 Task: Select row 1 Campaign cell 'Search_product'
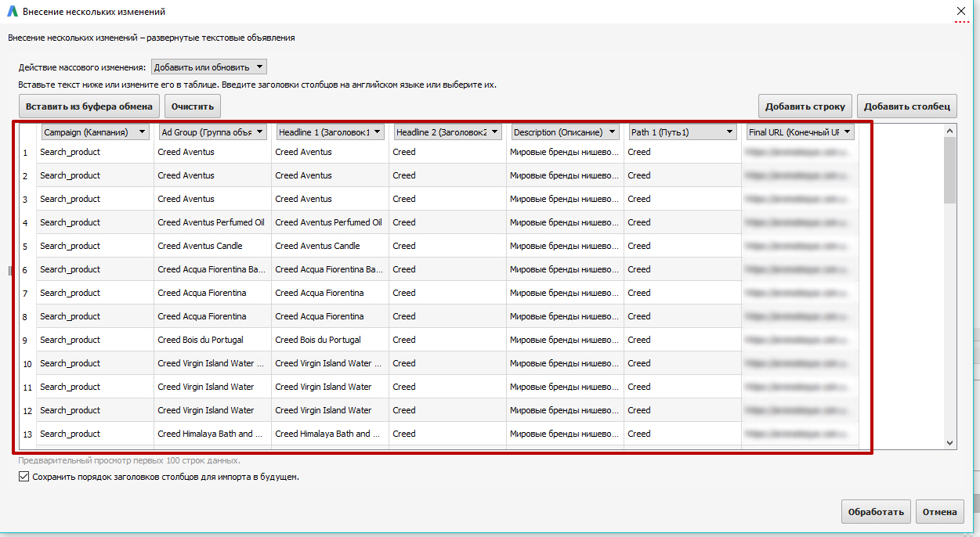[x=95, y=152]
